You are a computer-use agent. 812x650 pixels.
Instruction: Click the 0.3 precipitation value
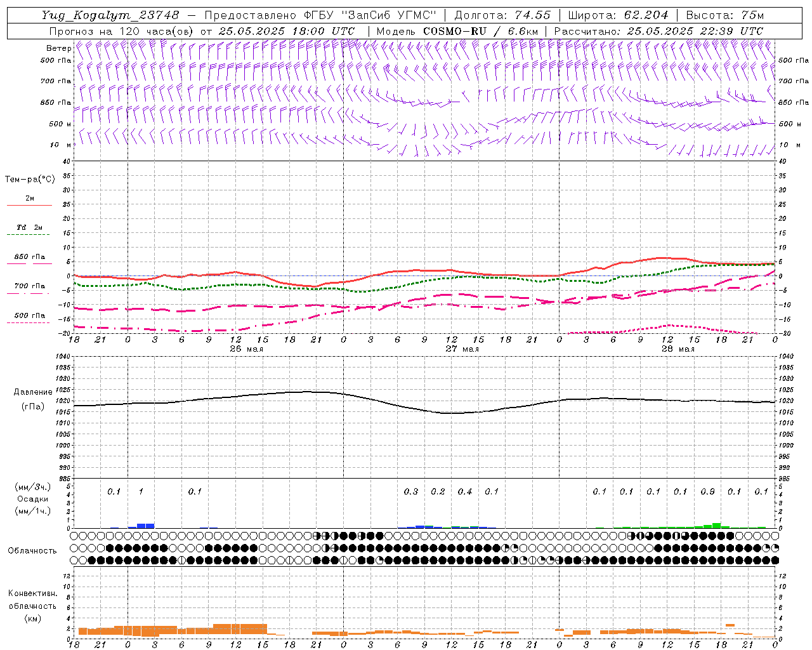point(411,492)
